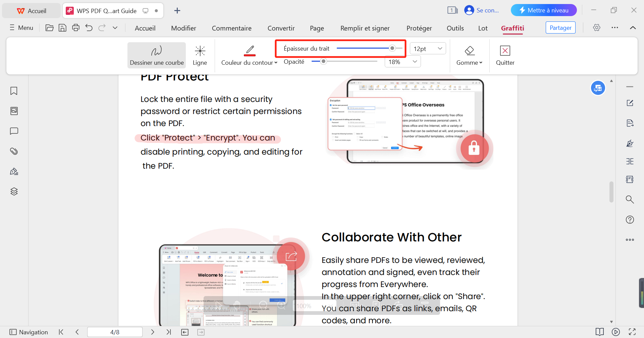This screenshot has height=338, width=644.
Task: Open the layers panel in left sidebar
Action: [x=14, y=191]
